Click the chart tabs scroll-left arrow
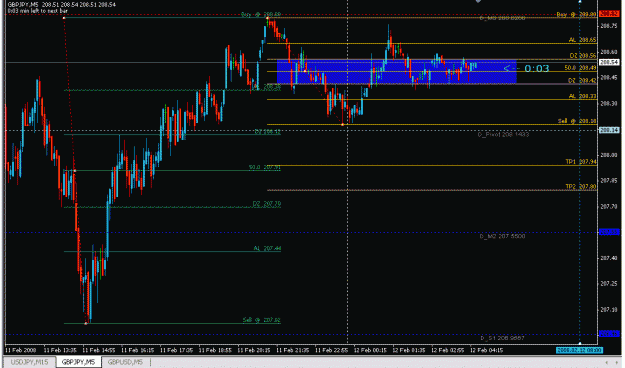Viewport: 625px width, 368px height. 607,362
